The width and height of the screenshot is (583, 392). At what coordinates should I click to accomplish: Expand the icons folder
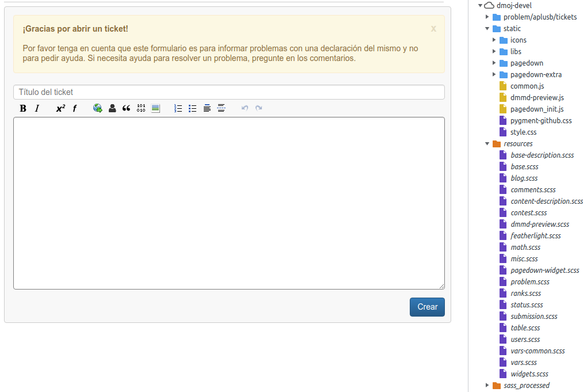[494, 40]
